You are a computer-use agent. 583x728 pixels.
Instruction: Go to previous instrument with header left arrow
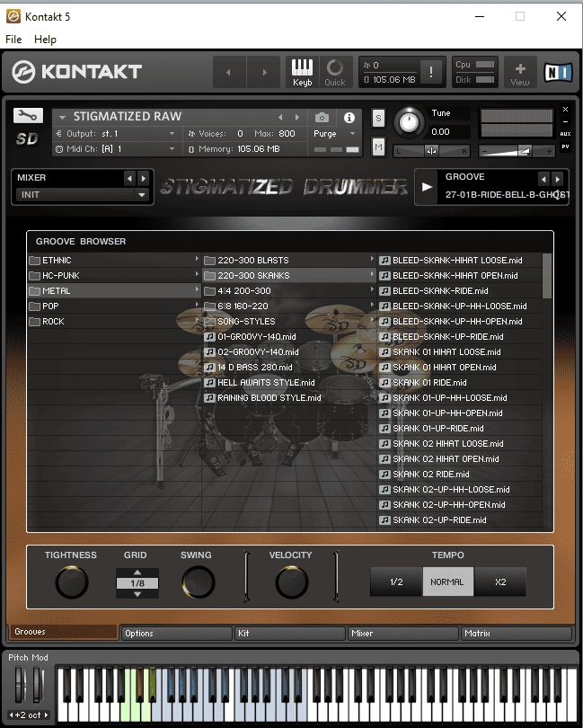click(x=228, y=72)
